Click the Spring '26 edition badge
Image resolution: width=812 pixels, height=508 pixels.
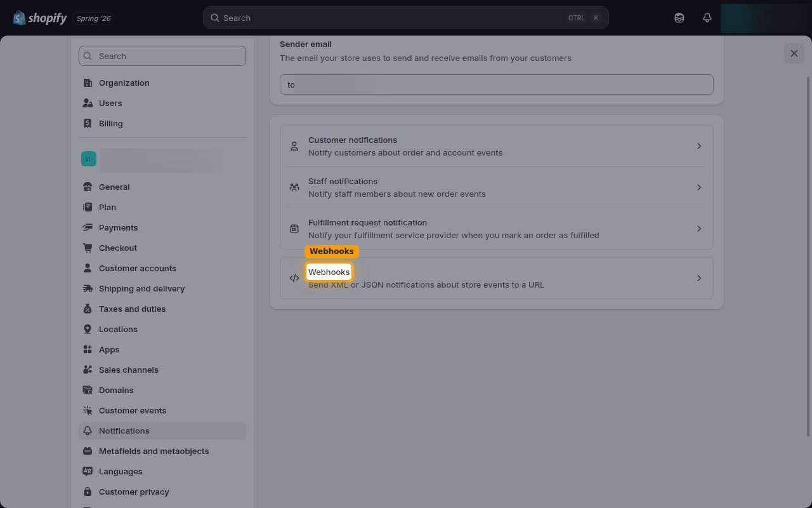pos(93,18)
